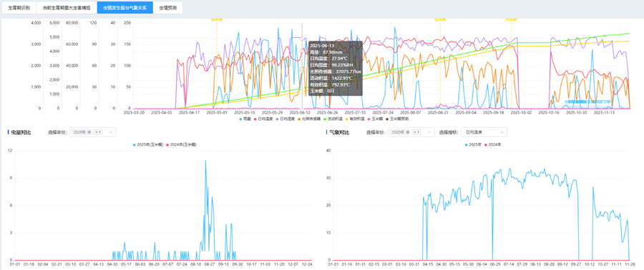
Task: Toggle the brown 玉米螟预测 legend series
Action: point(396,119)
